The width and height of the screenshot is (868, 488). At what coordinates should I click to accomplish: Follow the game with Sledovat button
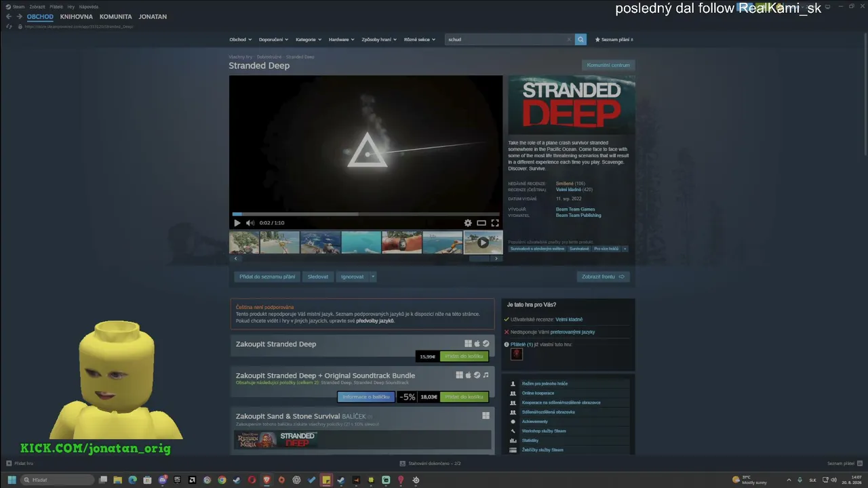point(318,277)
